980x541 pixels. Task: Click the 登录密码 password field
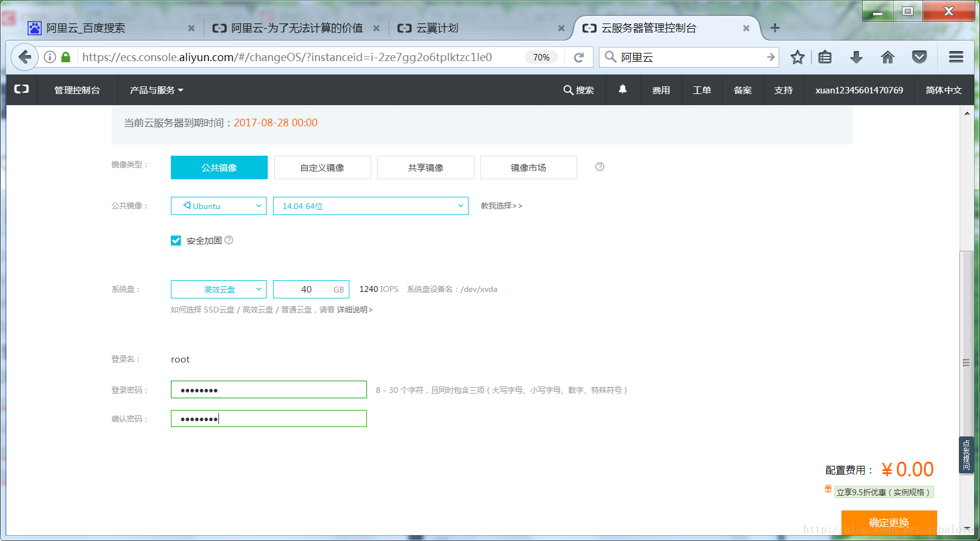click(x=269, y=389)
